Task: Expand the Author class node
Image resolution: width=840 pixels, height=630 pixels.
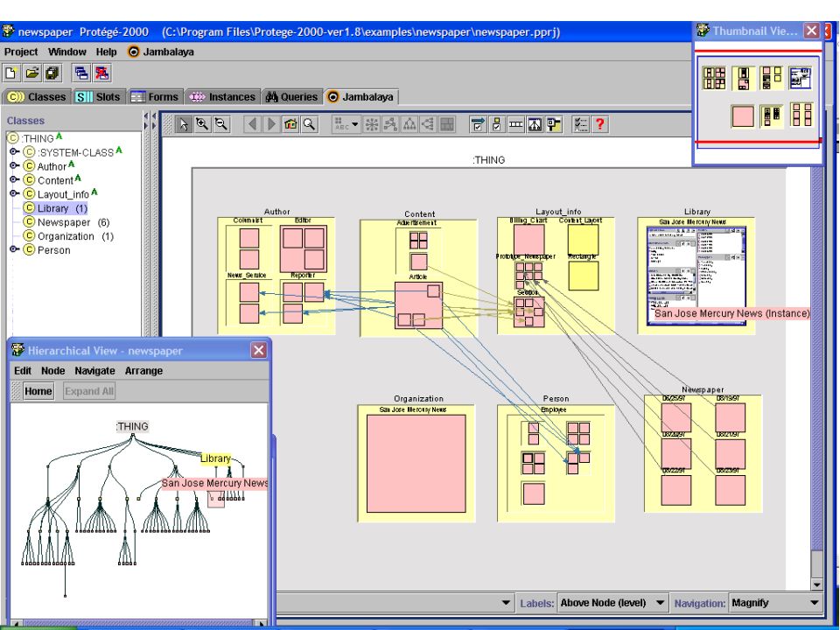Action: [15, 166]
